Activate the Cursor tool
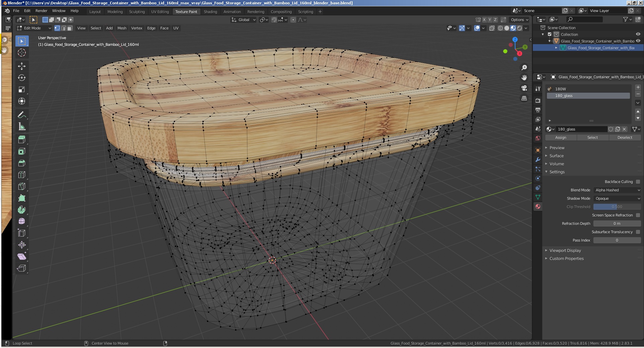The height and width of the screenshot is (348, 644). pyautogui.click(x=22, y=53)
